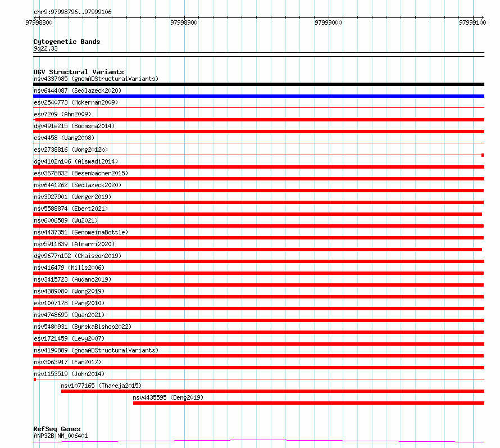Screen dimensions: 500x448
Task: Click variant nsv4337085 (gnomADStructuralVariants) label
Action: (x=96, y=79)
